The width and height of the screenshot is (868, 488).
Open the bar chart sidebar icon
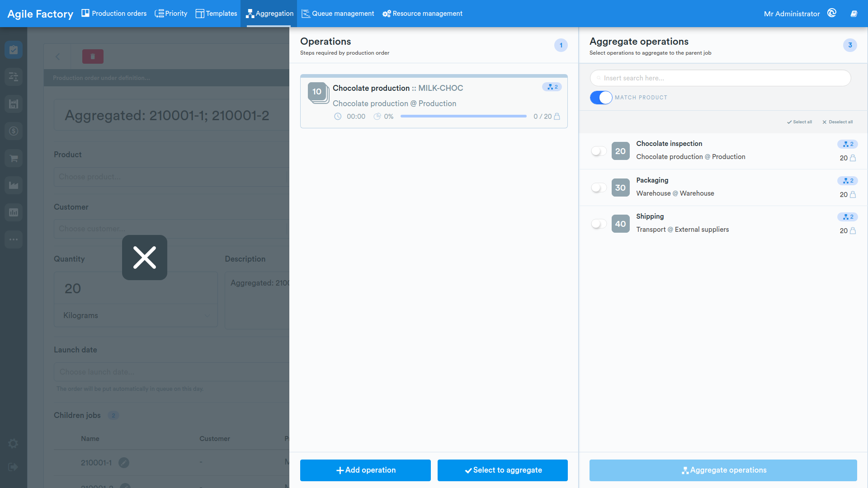click(14, 212)
